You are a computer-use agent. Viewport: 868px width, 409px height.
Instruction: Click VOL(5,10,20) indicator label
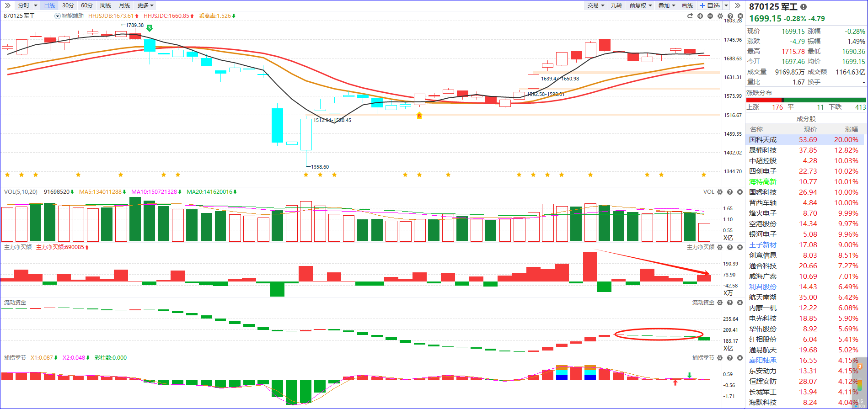[x=21, y=192]
